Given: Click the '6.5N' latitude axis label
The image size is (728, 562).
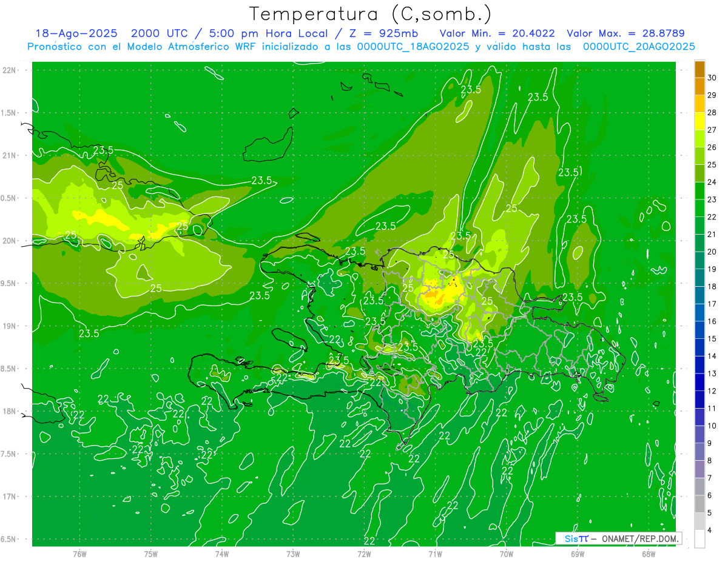Looking at the screenshot, I should pyautogui.click(x=8, y=539).
